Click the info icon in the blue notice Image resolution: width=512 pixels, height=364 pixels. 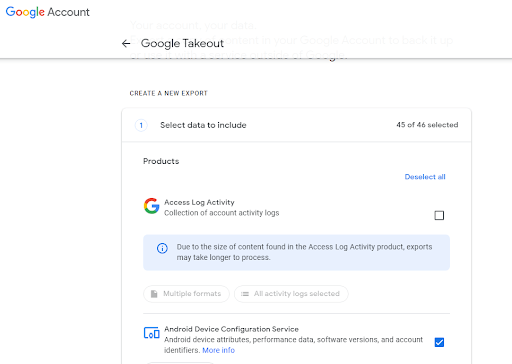162,248
